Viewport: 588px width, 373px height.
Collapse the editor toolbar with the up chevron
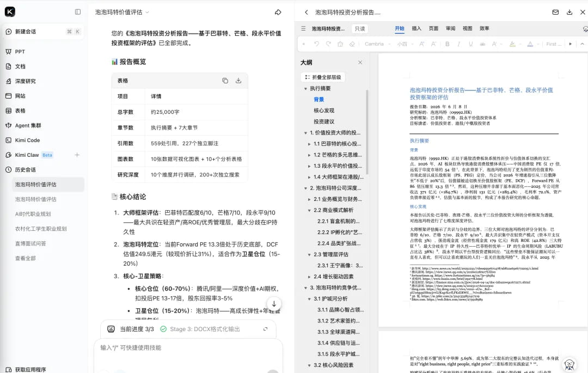pyautogui.click(x=582, y=44)
